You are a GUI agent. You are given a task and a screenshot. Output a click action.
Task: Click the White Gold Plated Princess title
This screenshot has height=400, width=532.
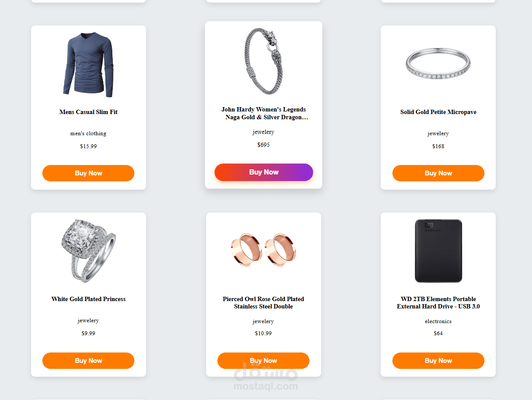(x=88, y=299)
